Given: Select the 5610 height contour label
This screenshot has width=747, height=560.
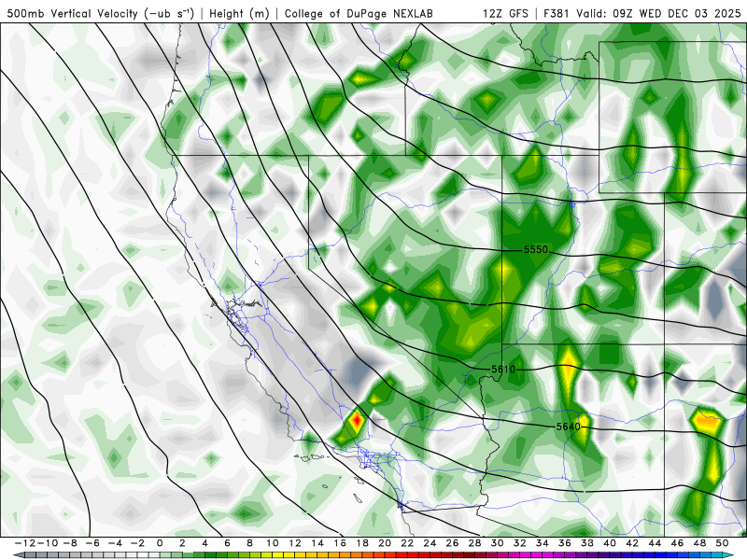Looking at the screenshot, I should click(503, 369).
